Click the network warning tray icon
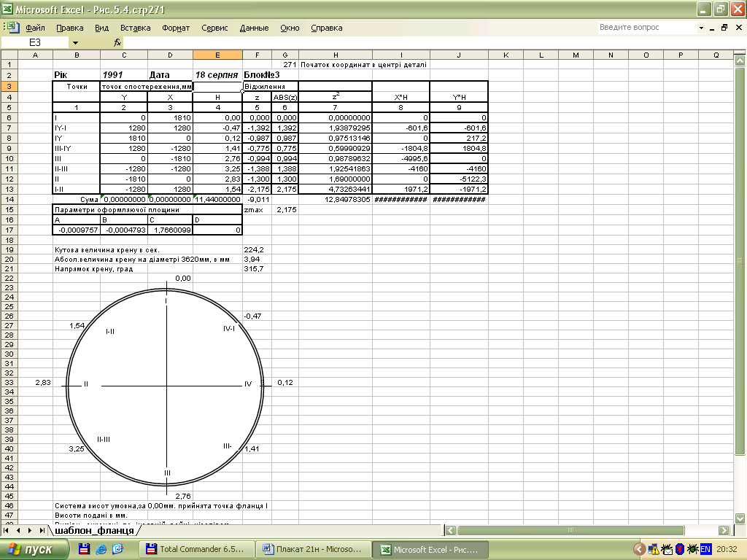 click(653, 549)
